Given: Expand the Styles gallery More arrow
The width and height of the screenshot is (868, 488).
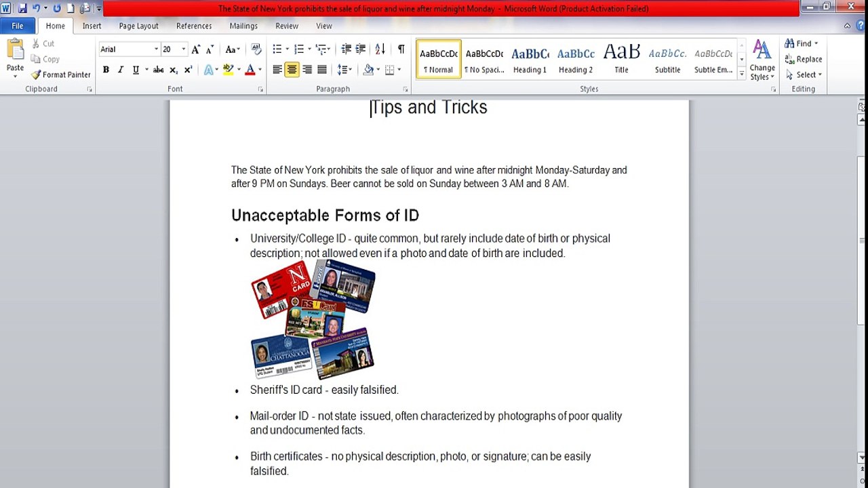Looking at the screenshot, I should click(x=741, y=73).
